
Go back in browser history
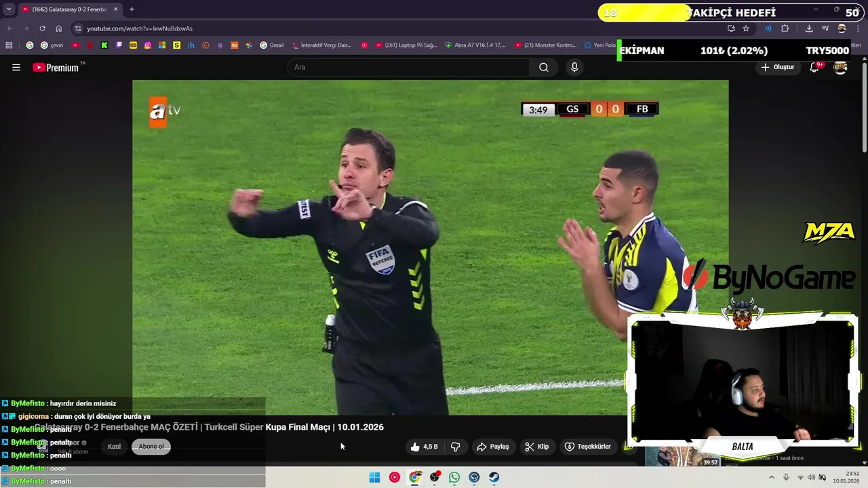pos(9,28)
